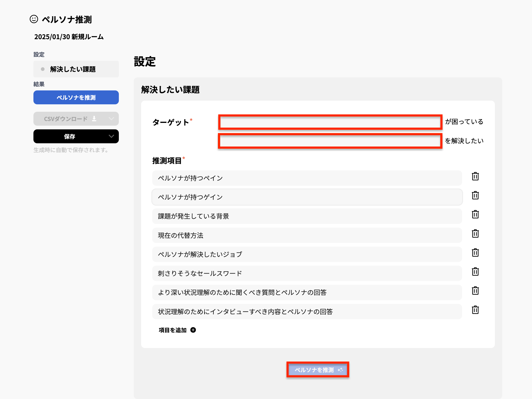Click the download icon on CSVダウンロード button
This screenshot has width=532, height=399.
[x=94, y=119]
